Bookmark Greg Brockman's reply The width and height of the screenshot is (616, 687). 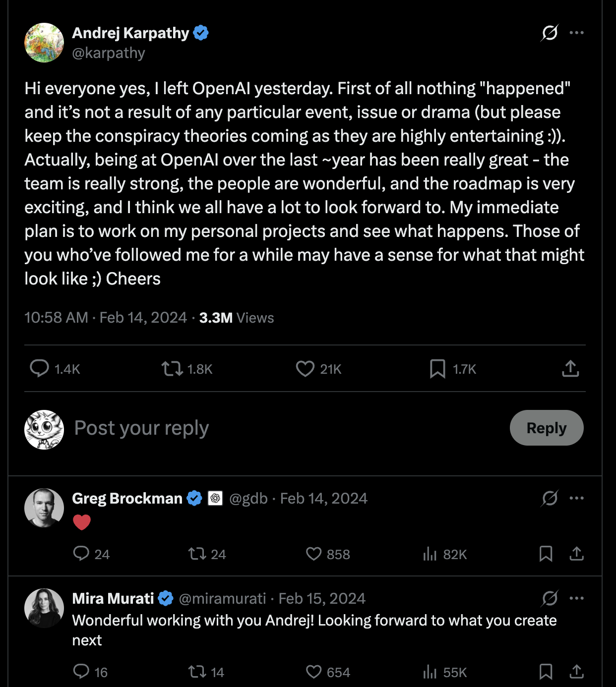tap(546, 554)
